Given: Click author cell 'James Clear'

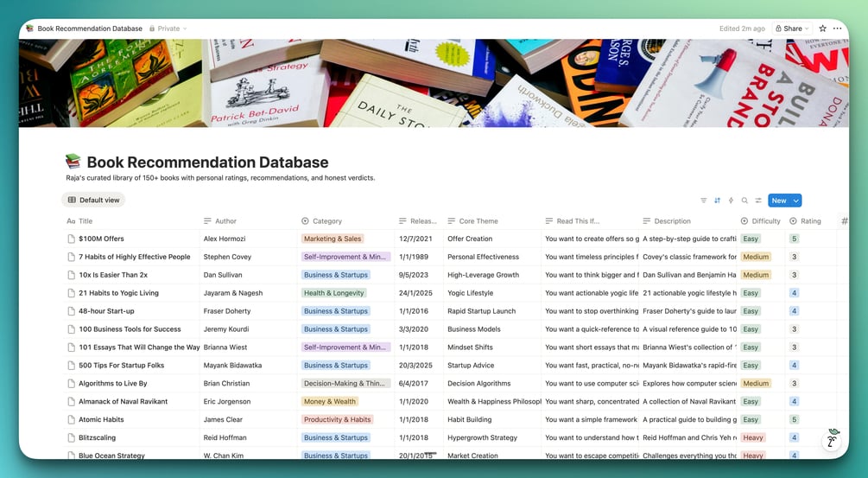Looking at the screenshot, I should [223, 420].
